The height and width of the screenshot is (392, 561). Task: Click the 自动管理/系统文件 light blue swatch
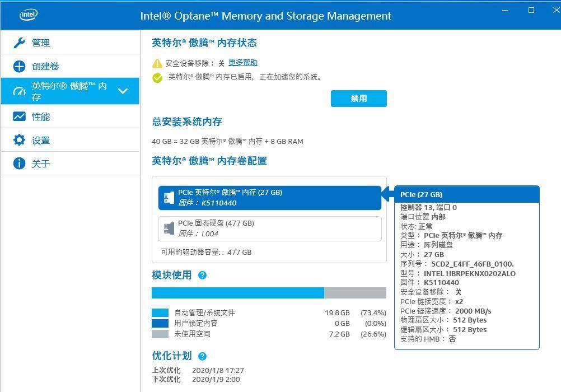pyautogui.click(x=160, y=312)
